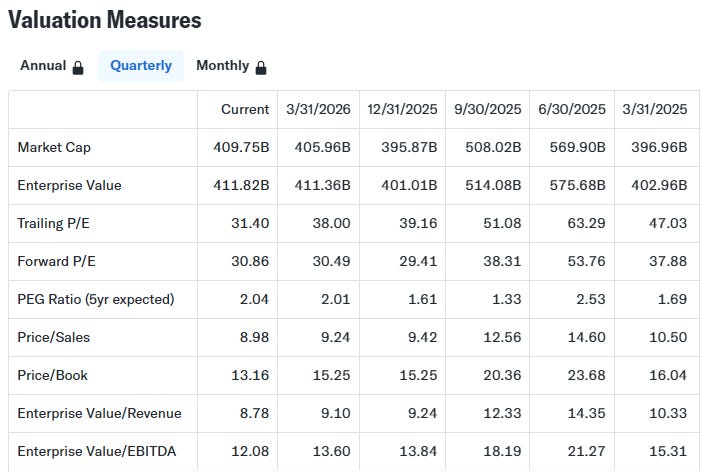The height and width of the screenshot is (472, 701).
Task: Select current Market Cap value 409.75B
Action: (x=241, y=148)
